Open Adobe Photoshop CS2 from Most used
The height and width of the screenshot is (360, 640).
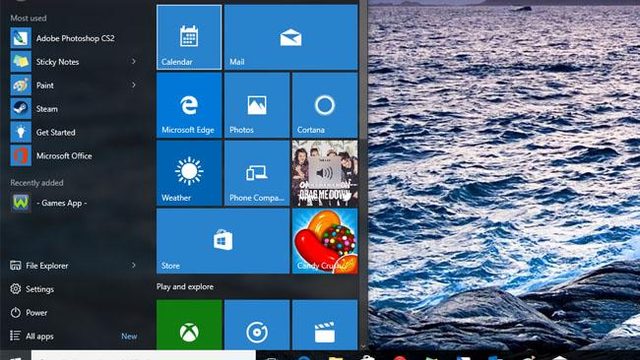[x=76, y=38]
